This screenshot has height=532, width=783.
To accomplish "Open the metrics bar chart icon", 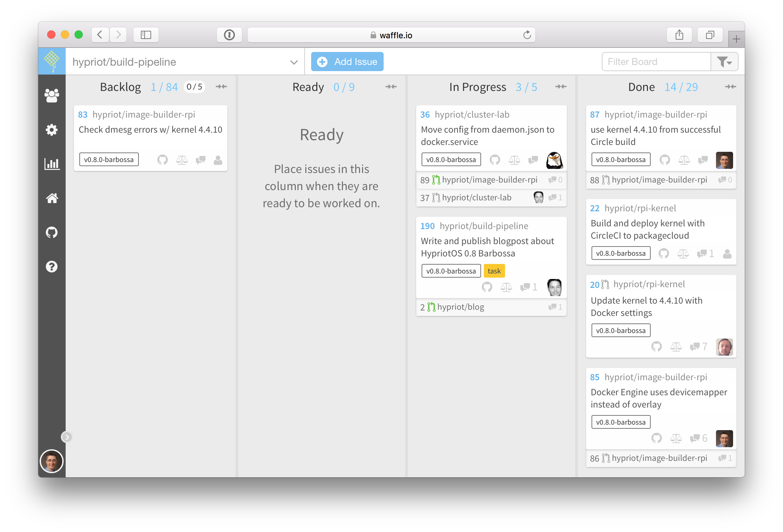I will (x=52, y=164).
